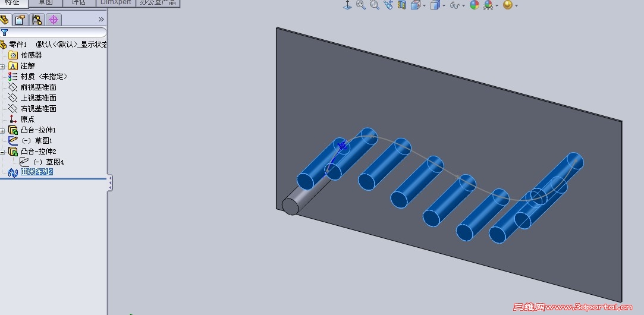Viewport: 644px width, 315px height.
Task: Collapse the feature tree panel handle
Action: (110, 182)
